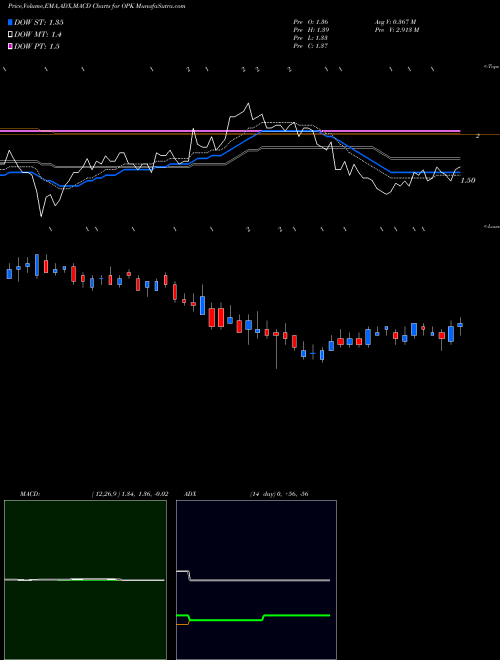Click the 'ADX' panel label
The height and width of the screenshot is (660, 500).
189,494
